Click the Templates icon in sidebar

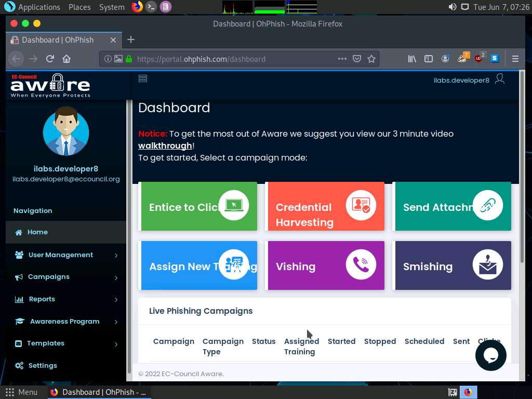coord(18,344)
